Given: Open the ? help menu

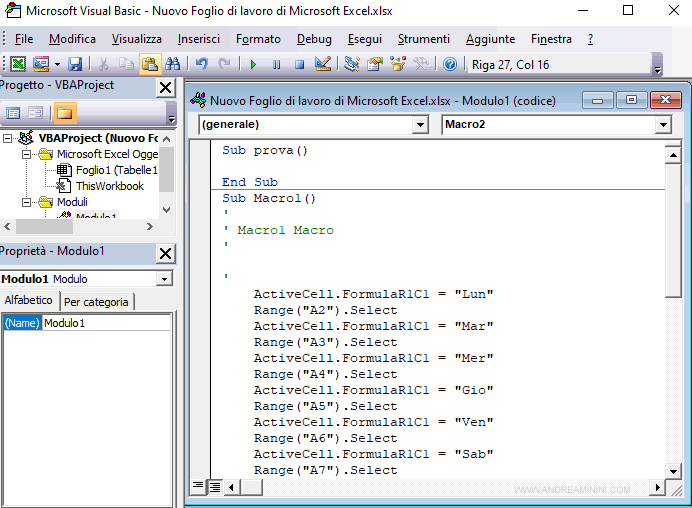Looking at the screenshot, I should tap(590, 39).
